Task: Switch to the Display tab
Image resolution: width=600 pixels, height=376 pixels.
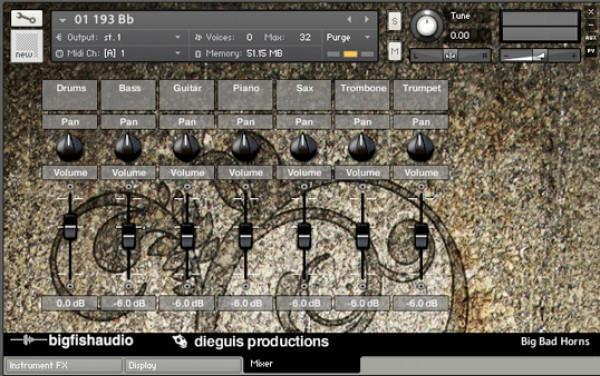Action: pos(183,365)
